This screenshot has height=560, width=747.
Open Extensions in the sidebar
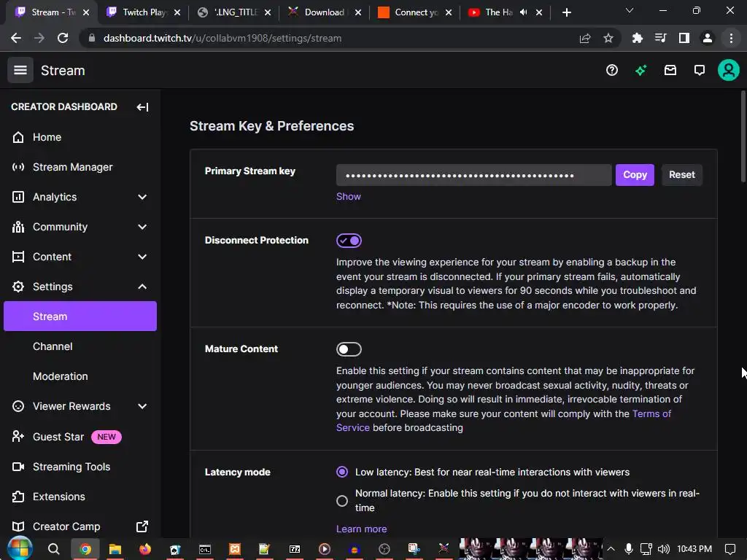click(x=80, y=497)
